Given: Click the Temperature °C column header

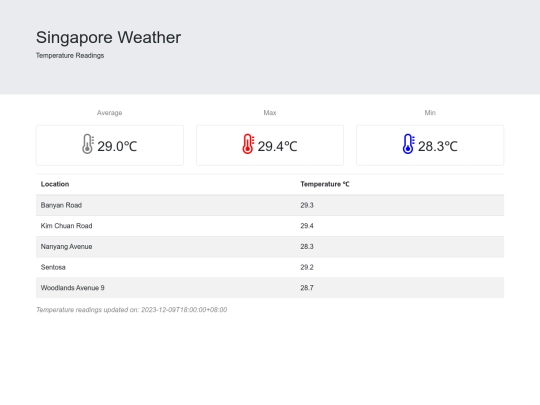Looking at the screenshot, I should pos(325,184).
